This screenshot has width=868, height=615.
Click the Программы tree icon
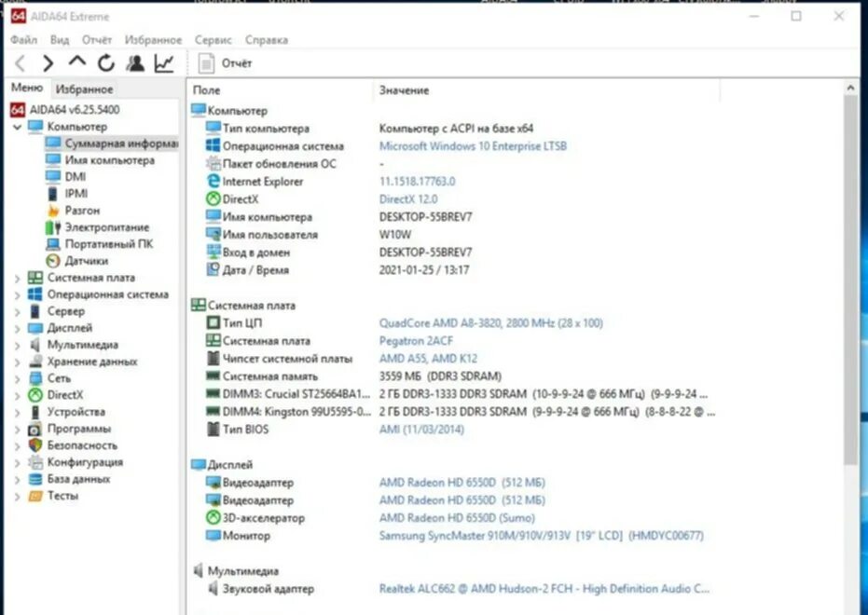(35, 429)
